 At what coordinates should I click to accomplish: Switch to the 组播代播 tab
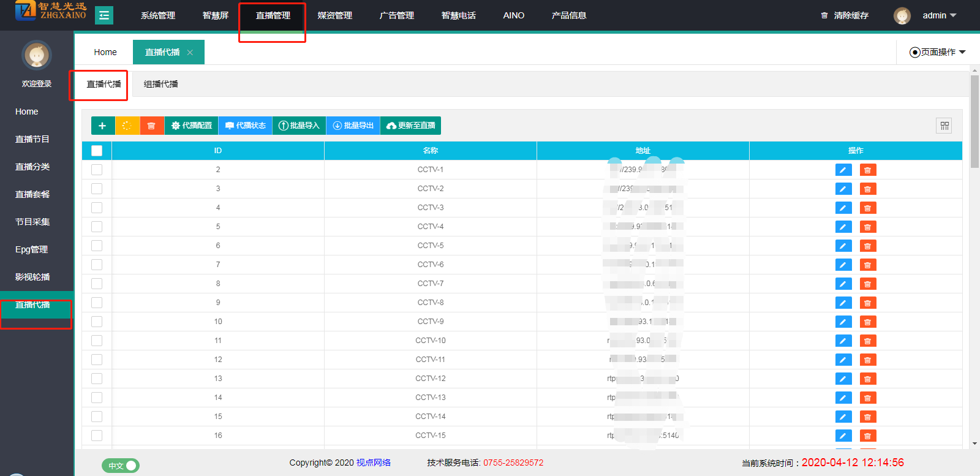(160, 84)
